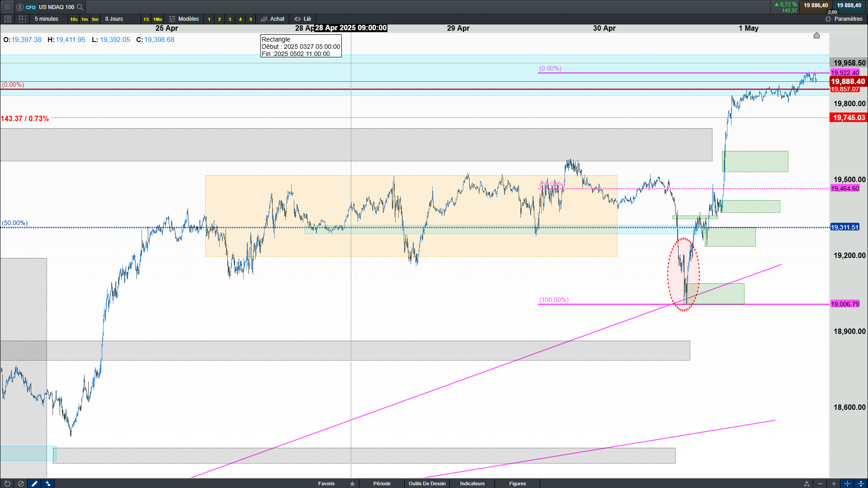Open the chart layout grid icon
The image size is (868, 488).
pyautogui.click(x=22, y=19)
